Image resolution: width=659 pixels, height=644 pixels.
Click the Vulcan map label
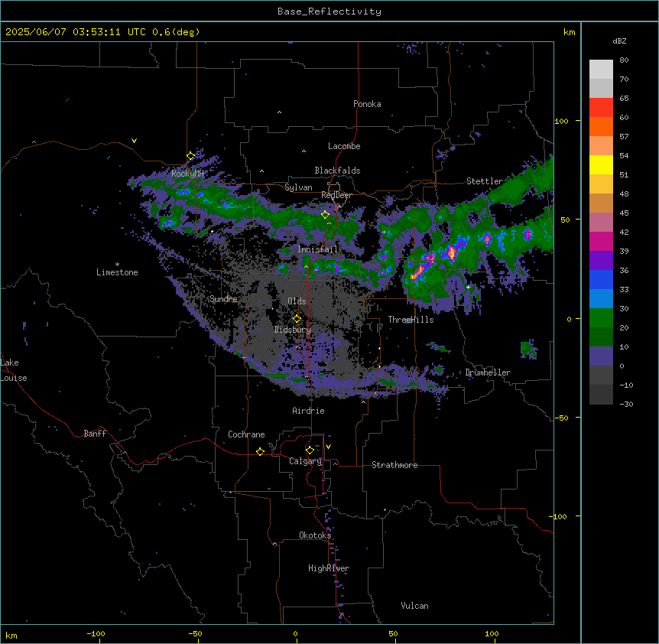[414, 606]
